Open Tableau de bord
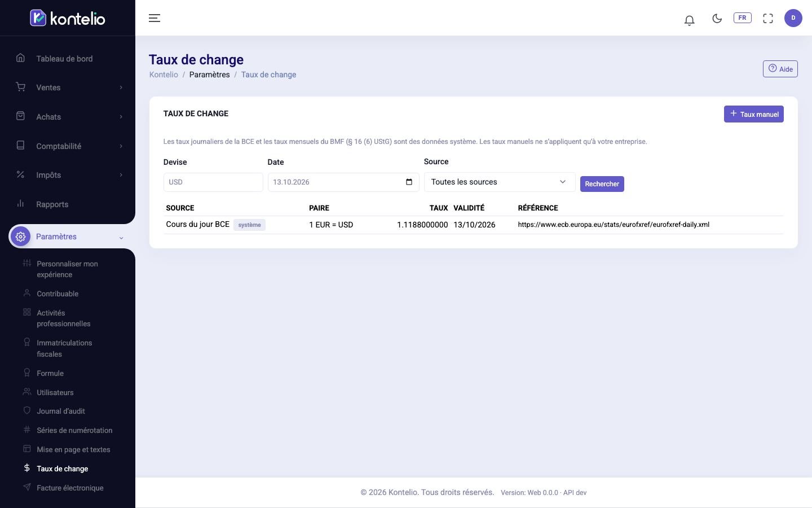 (x=68, y=58)
